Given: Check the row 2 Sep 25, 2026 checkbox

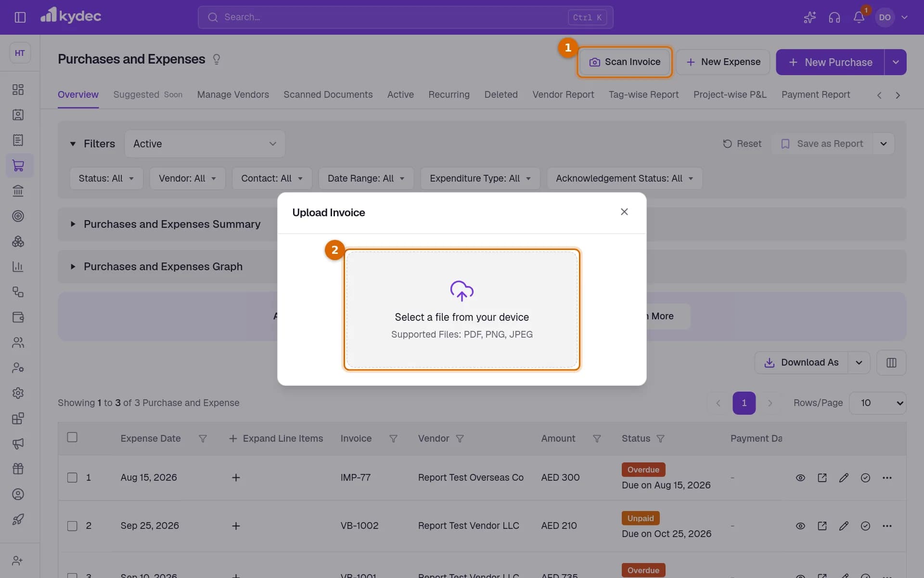Looking at the screenshot, I should coord(72,526).
